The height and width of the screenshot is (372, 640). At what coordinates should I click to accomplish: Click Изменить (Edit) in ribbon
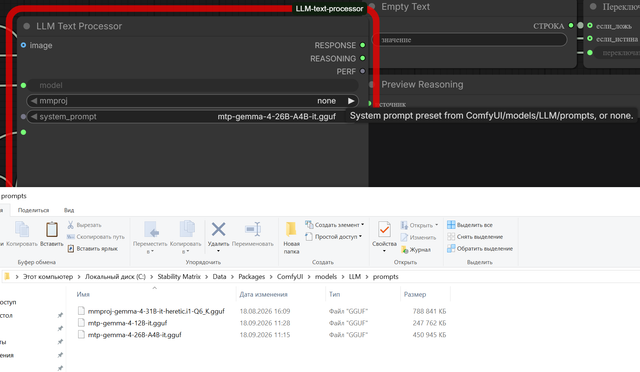(418, 237)
